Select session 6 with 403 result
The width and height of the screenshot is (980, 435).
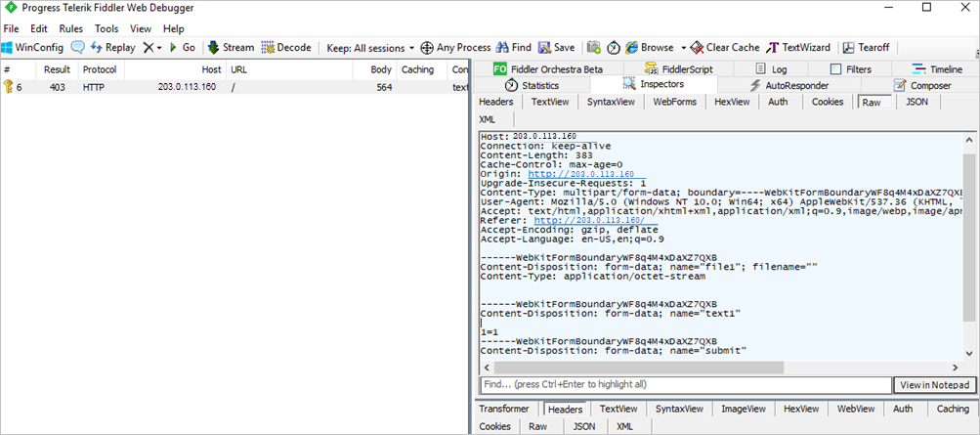tap(234, 88)
